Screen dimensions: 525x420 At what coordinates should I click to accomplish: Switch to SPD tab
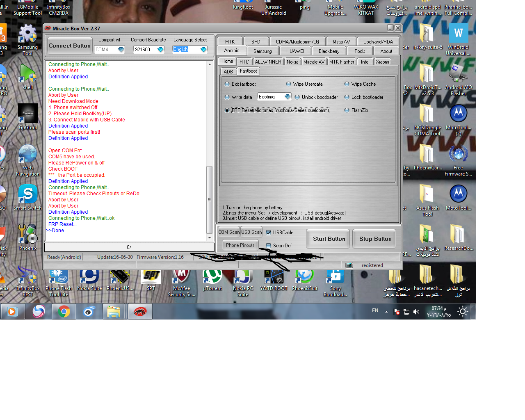coord(256,41)
